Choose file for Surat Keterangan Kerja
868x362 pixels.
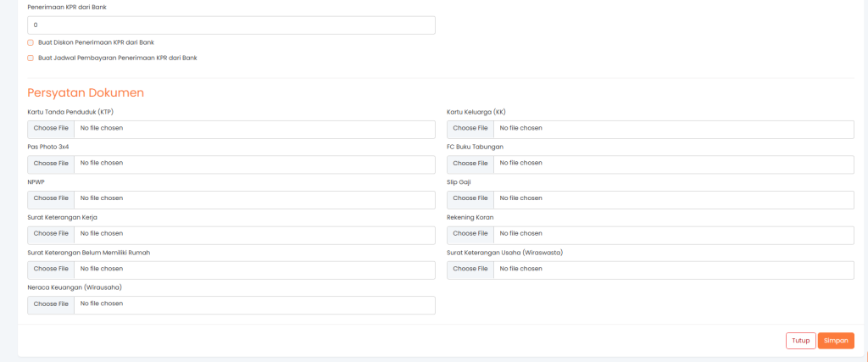tap(51, 233)
